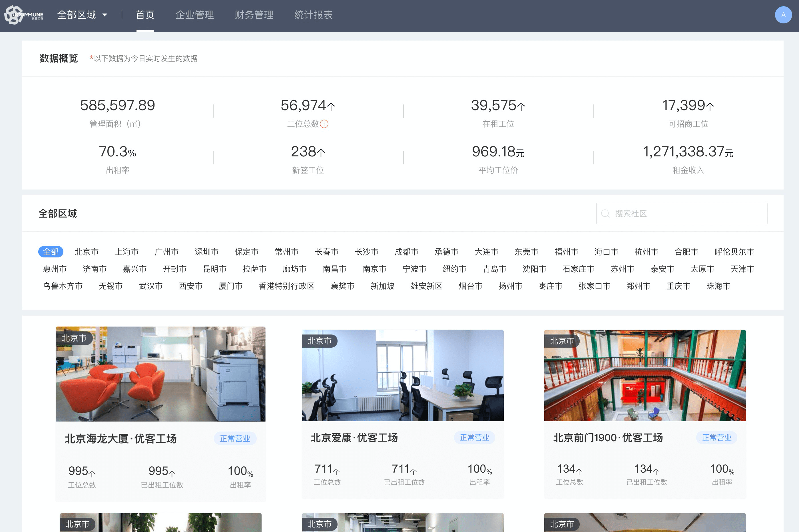799x532 pixels.
Task: Filter by 杭州市
Action: click(x=647, y=252)
